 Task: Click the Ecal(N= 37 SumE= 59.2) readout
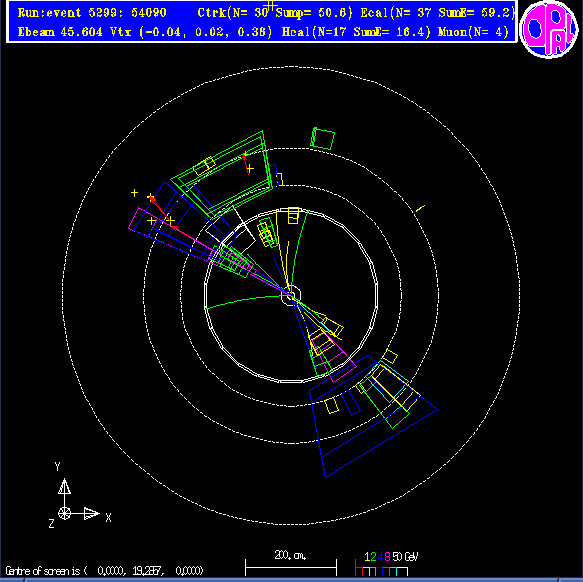pyautogui.click(x=438, y=13)
